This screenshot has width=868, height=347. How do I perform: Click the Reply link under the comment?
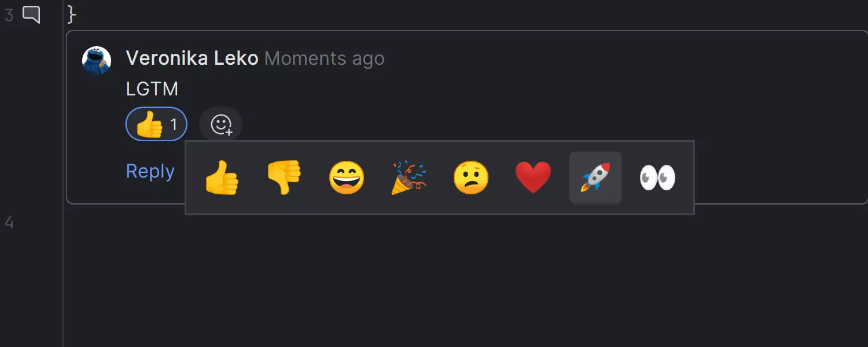[150, 171]
